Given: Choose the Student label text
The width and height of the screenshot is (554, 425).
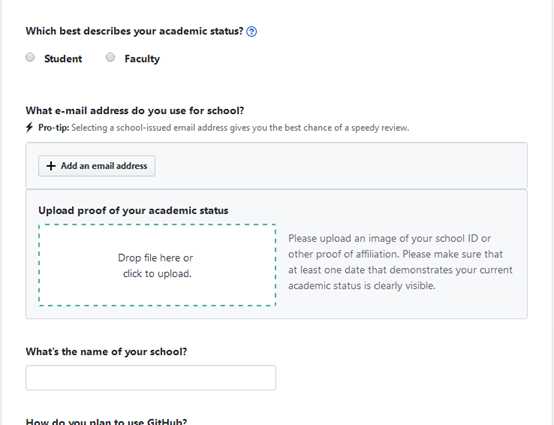Looking at the screenshot, I should [x=63, y=59].
